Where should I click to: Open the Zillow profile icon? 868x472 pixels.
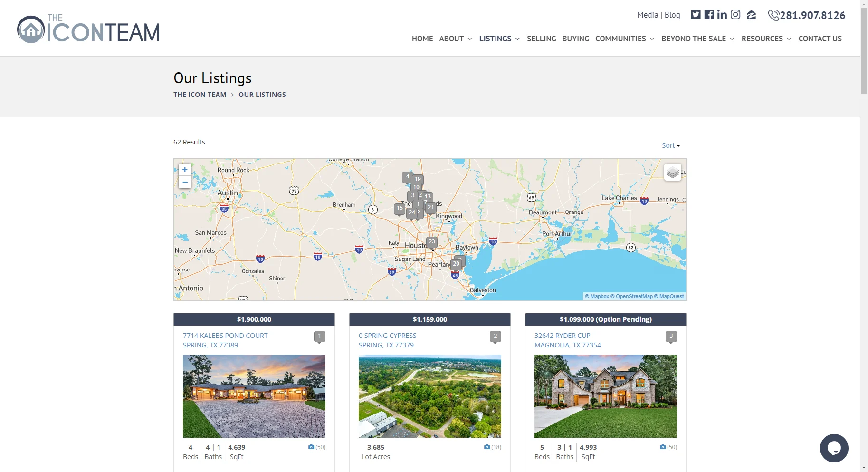coord(751,15)
